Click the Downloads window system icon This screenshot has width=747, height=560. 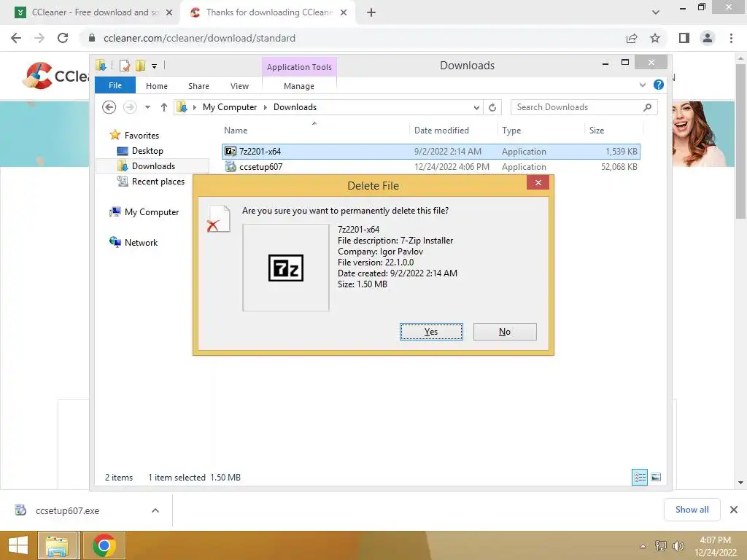101,65
